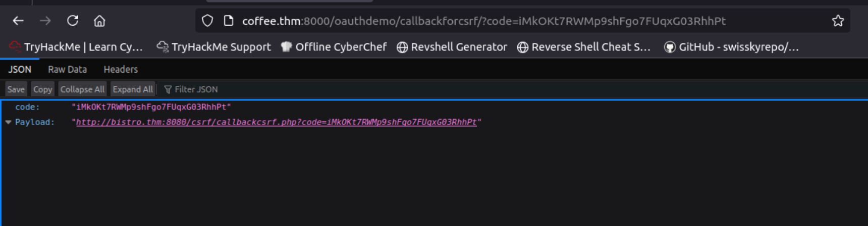Go back with the back arrow
The height and width of the screenshot is (226, 868).
point(18,21)
